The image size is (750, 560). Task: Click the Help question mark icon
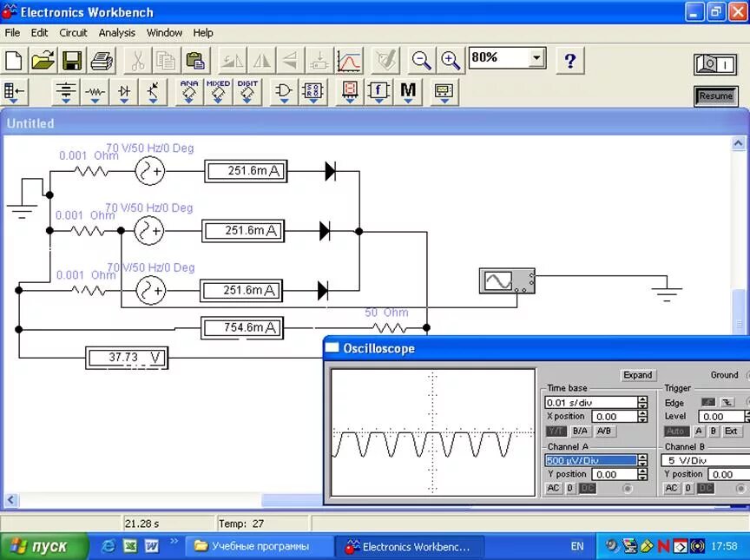coord(570,61)
